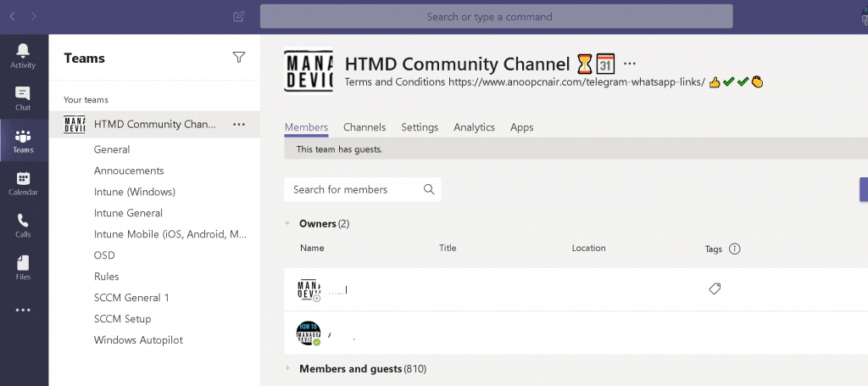Switch to the Members tab

(x=306, y=127)
